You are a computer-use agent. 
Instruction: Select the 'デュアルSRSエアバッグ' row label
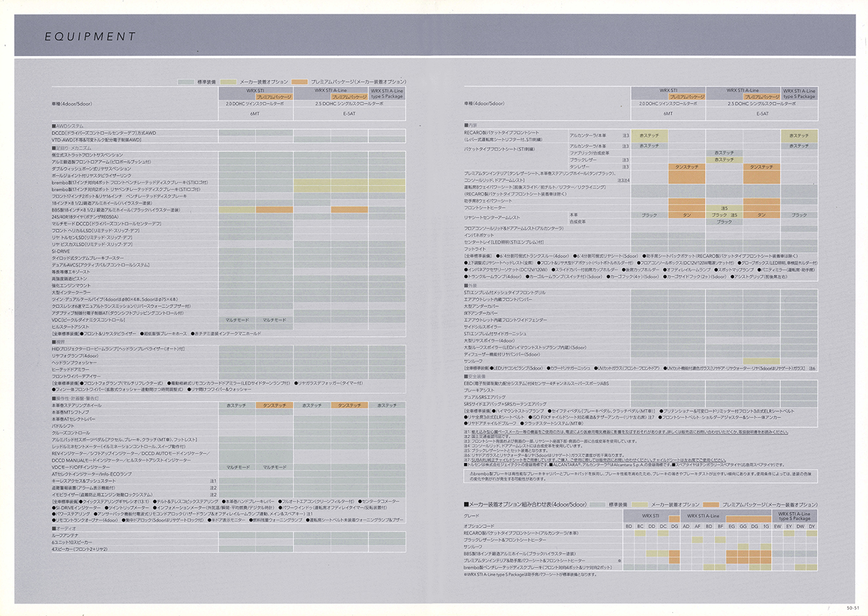tap(484, 397)
